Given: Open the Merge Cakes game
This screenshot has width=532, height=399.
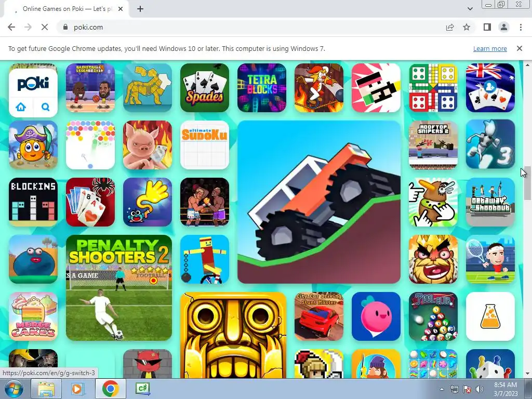Looking at the screenshot, I should pyautogui.click(x=33, y=316).
